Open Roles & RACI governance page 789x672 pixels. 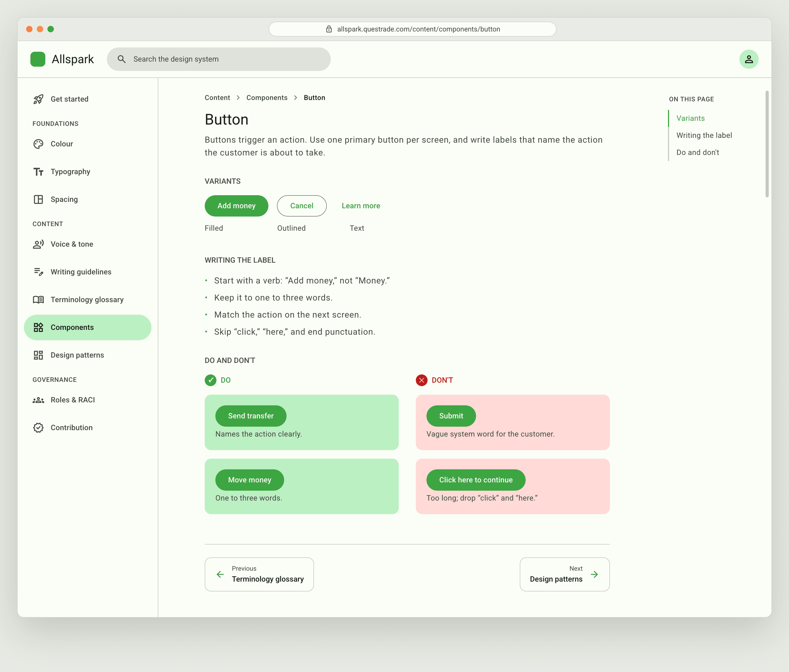pos(88,400)
